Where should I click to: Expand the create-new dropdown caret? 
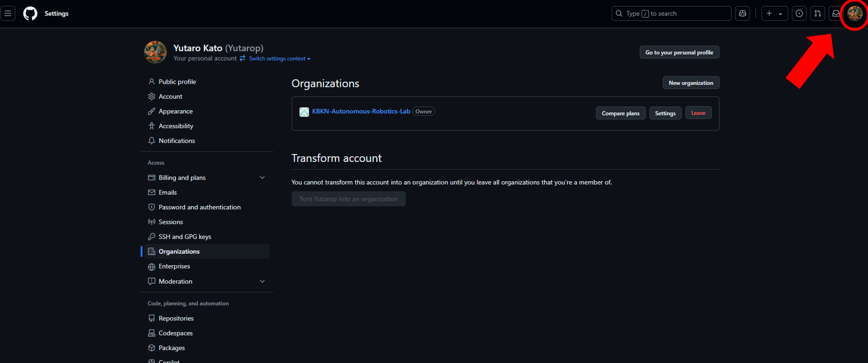point(781,14)
